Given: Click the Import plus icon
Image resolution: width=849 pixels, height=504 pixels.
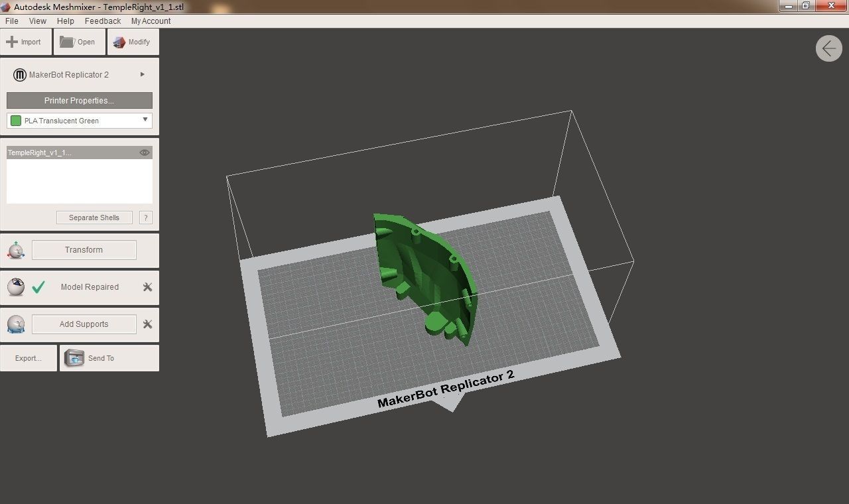Looking at the screenshot, I should point(12,42).
